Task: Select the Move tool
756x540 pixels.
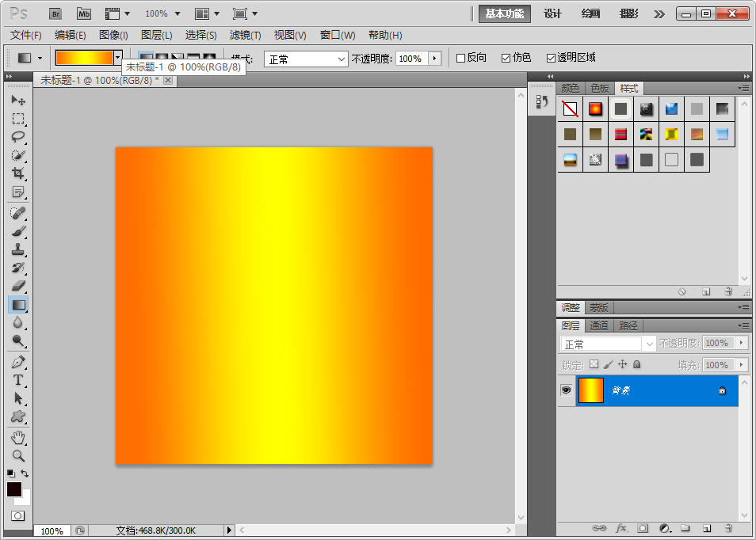Action: tap(18, 101)
